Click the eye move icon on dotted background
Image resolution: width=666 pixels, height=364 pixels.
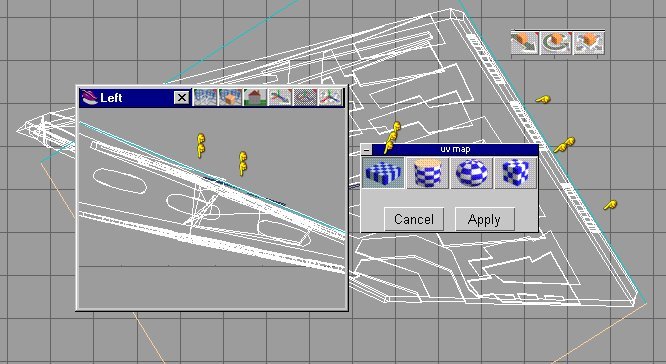[305, 97]
